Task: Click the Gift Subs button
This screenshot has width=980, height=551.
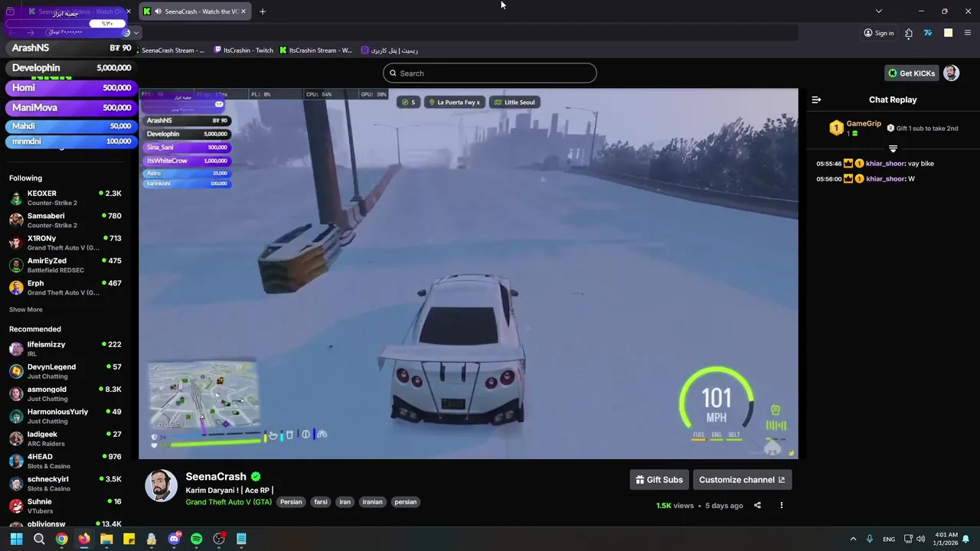Action: (659, 480)
